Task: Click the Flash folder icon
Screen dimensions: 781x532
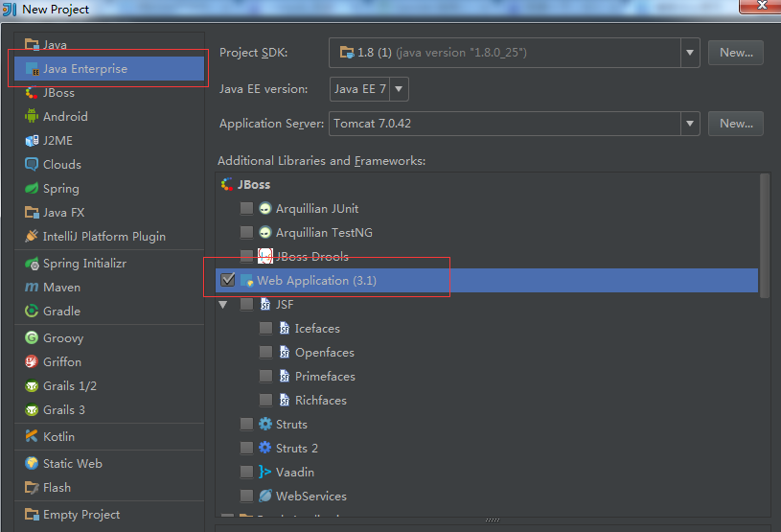Action: (x=32, y=488)
